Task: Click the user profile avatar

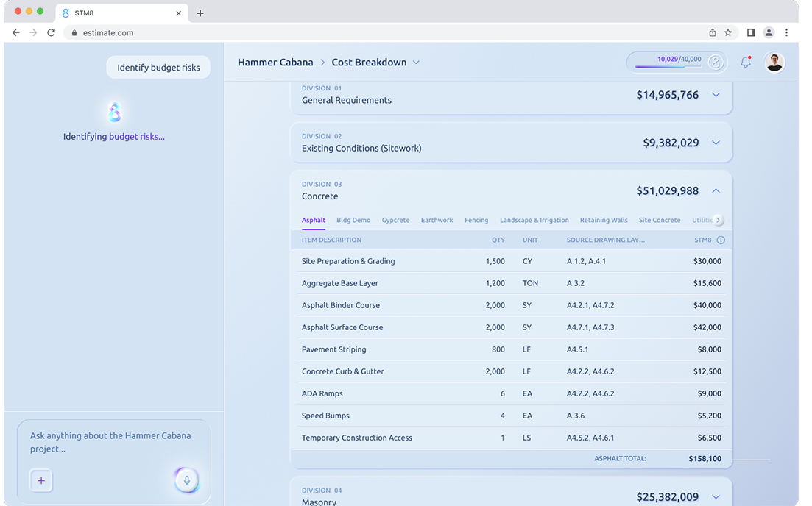Action: coord(774,63)
